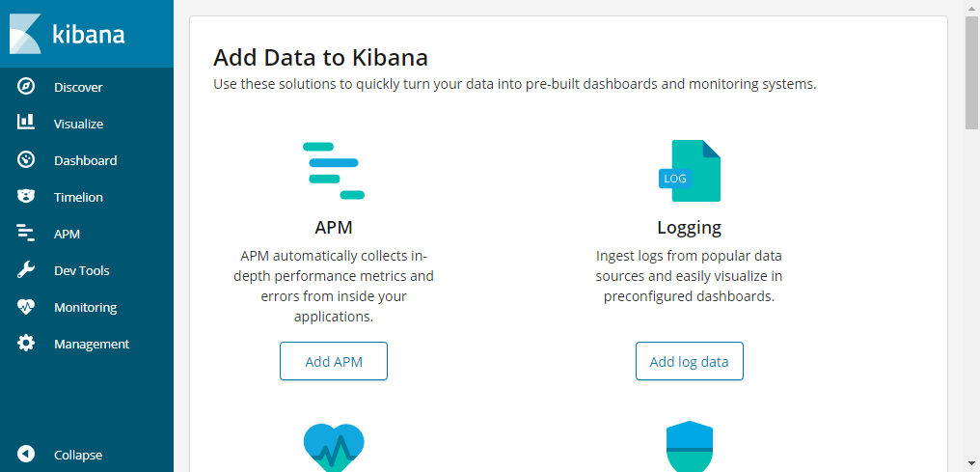980x472 pixels.
Task: Click the Monitoring heartbeat icon in sidebar
Action: 26,307
